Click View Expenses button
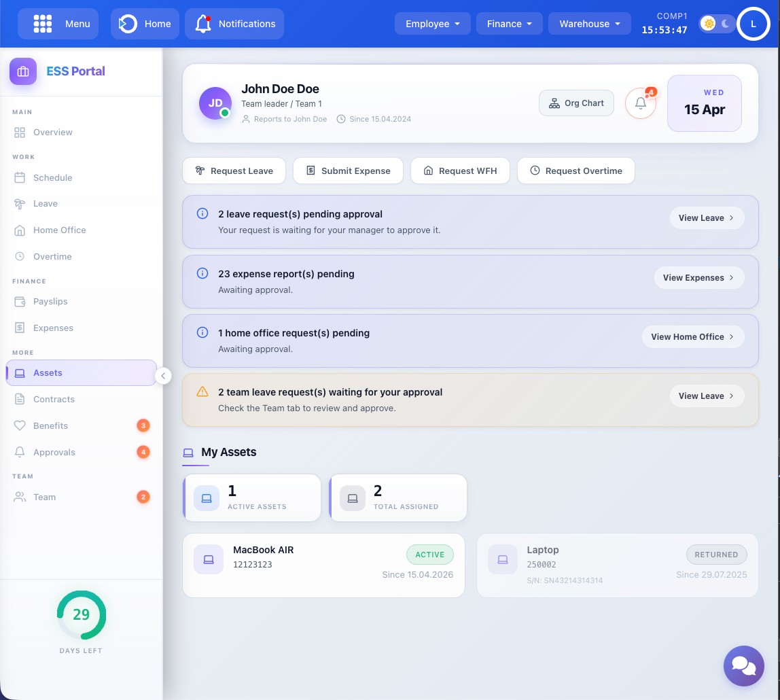 698,277
